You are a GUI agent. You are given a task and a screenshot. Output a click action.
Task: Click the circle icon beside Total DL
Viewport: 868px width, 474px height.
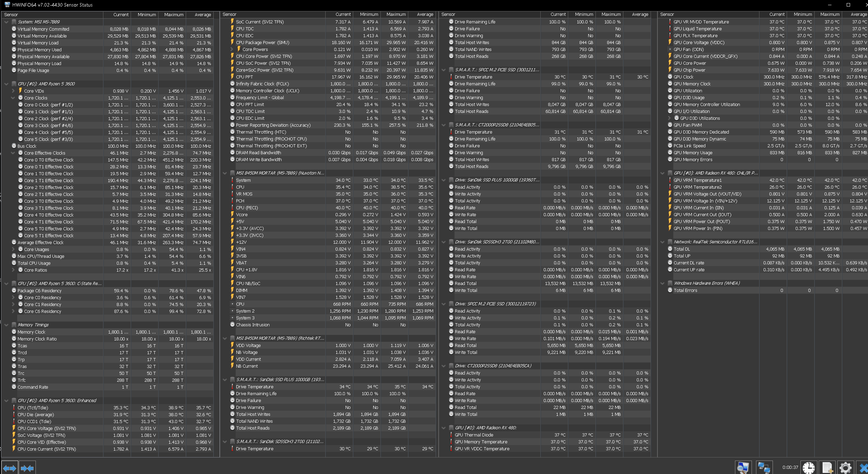670,249
